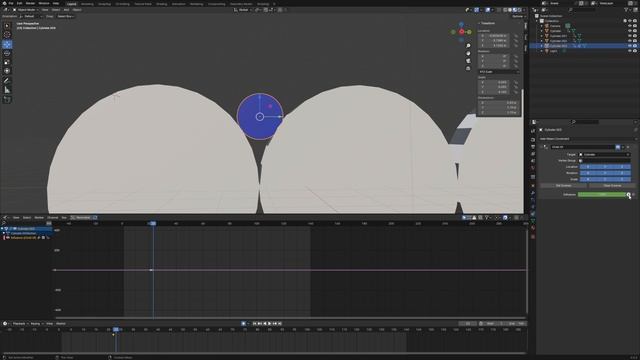The image size is (640, 360).
Task: Jump to timeline end frame
Action: click(x=280, y=323)
